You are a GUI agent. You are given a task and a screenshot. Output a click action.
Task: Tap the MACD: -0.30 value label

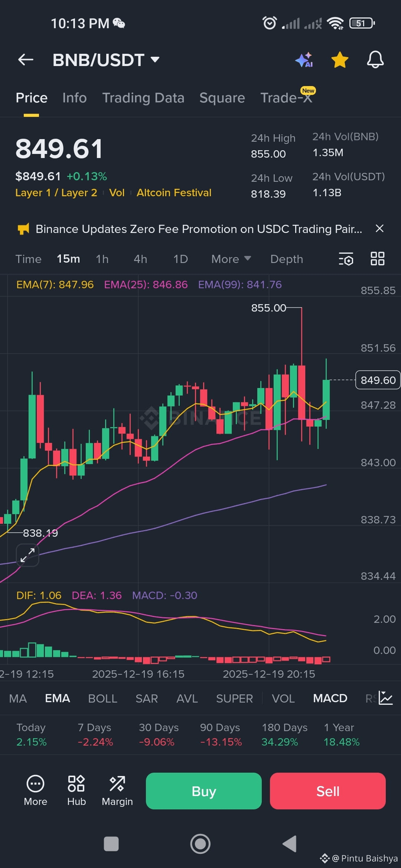click(x=164, y=595)
